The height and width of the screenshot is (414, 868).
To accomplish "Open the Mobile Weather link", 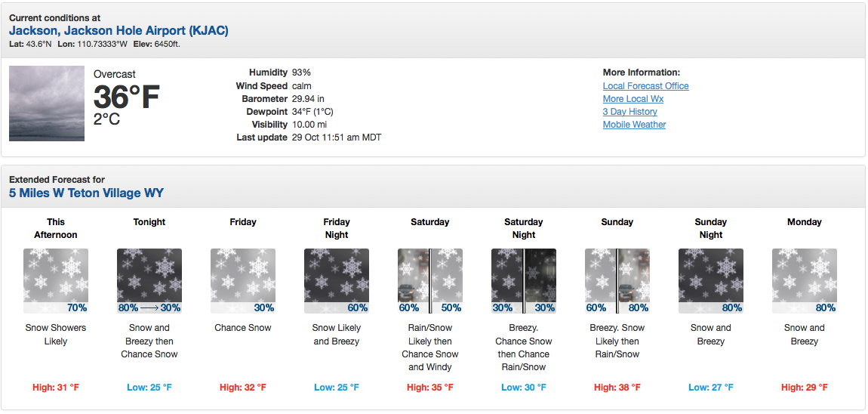I will 634,125.
